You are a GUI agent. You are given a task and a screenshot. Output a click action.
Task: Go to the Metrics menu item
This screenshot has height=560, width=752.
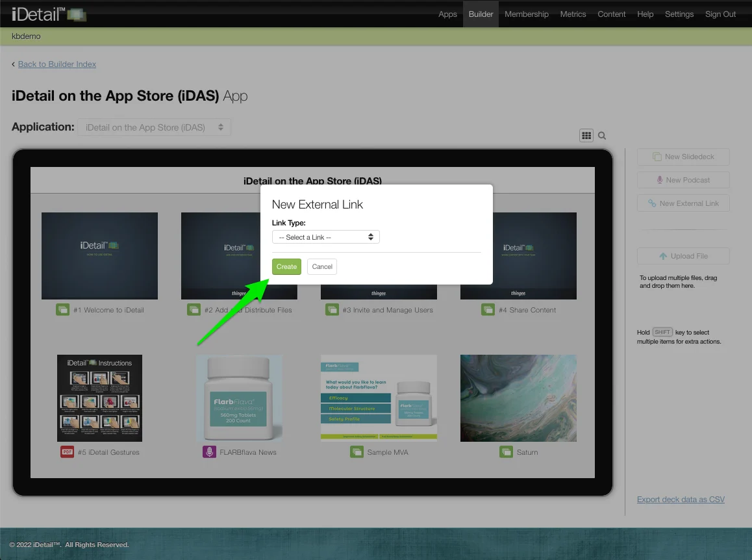(x=573, y=14)
